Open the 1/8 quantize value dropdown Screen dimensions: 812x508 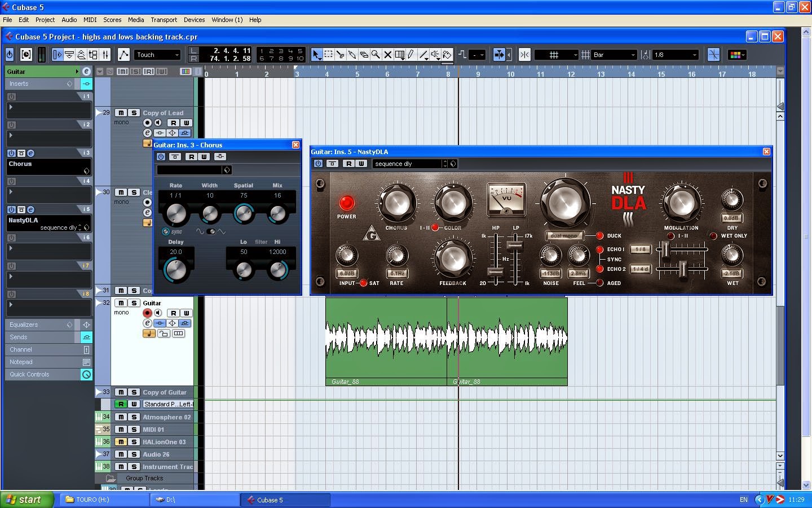coord(676,55)
